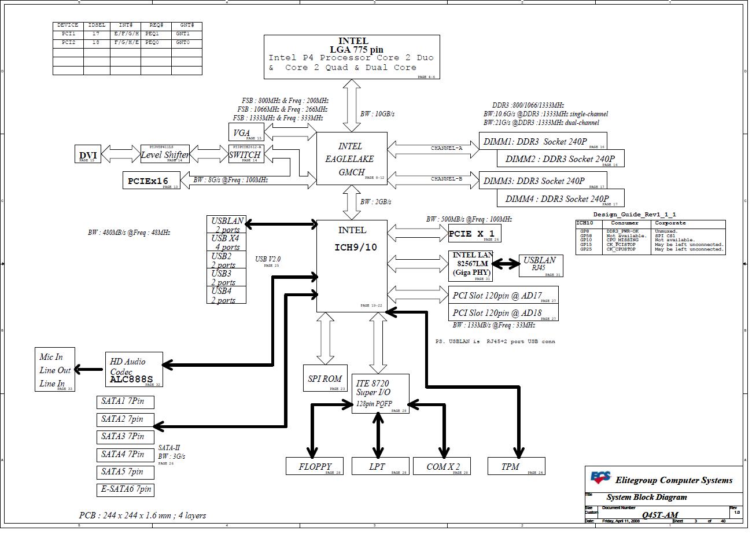The image size is (756, 534).
Task: Select the BW : 2GB/s label
Action: point(376,202)
